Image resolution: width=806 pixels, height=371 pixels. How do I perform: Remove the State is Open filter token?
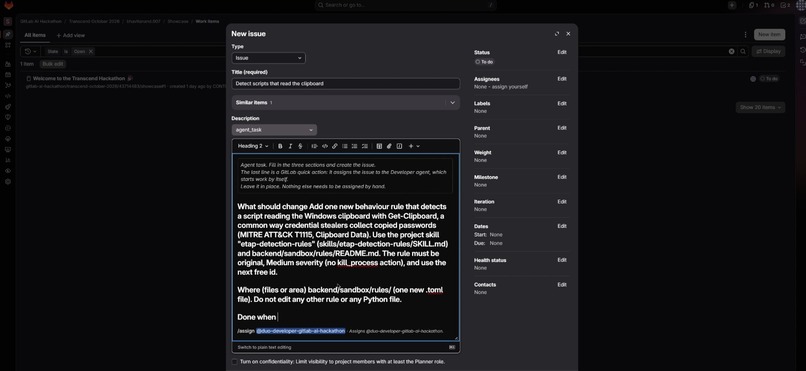tap(90, 51)
